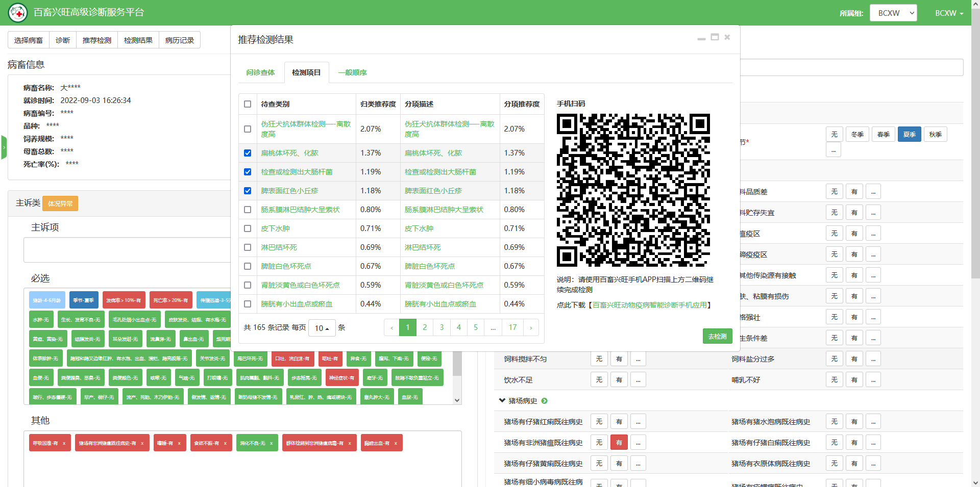
Task: Open the left side panel handle
Action: coord(4,147)
